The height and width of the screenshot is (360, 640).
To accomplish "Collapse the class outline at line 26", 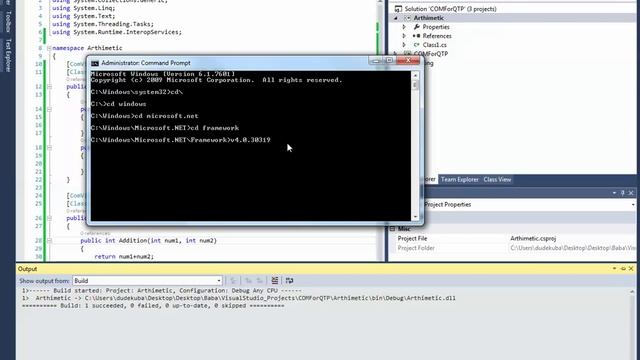I will (49, 218).
